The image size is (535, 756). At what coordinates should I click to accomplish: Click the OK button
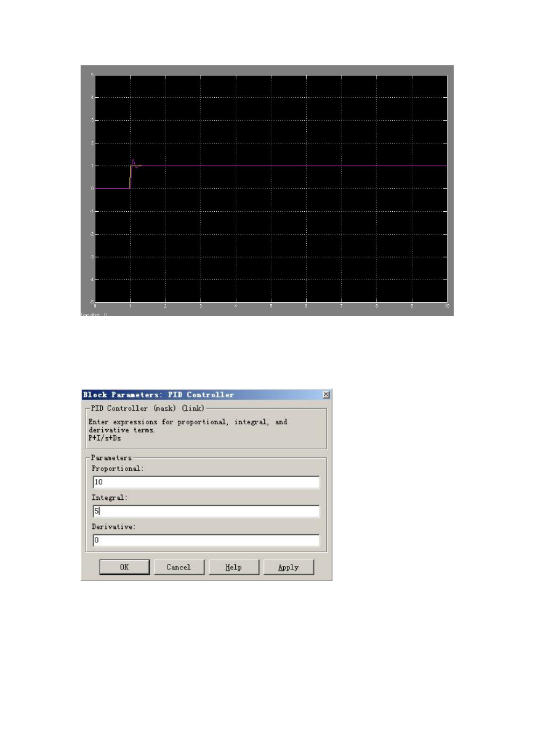[124, 567]
